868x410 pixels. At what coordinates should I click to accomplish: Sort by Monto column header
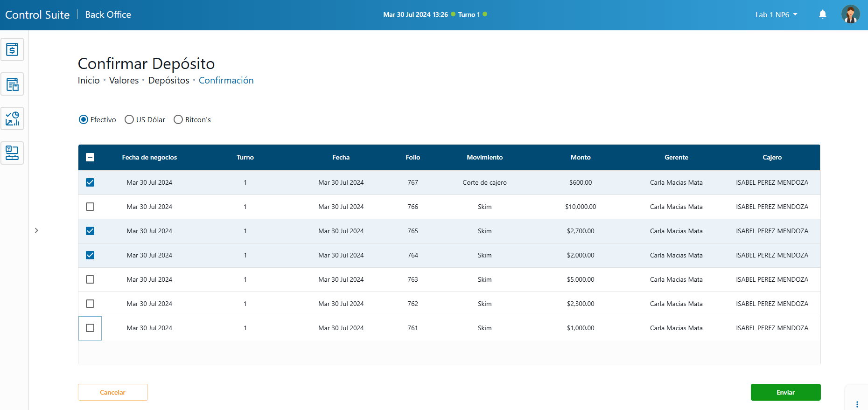pos(581,157)
